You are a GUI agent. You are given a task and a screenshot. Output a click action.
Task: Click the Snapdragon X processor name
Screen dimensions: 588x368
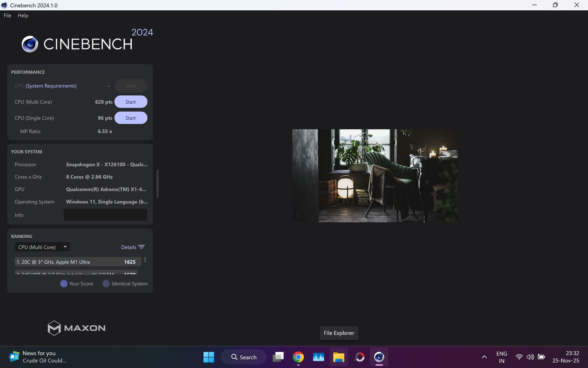pyautogui.click(x=107, y=164)
